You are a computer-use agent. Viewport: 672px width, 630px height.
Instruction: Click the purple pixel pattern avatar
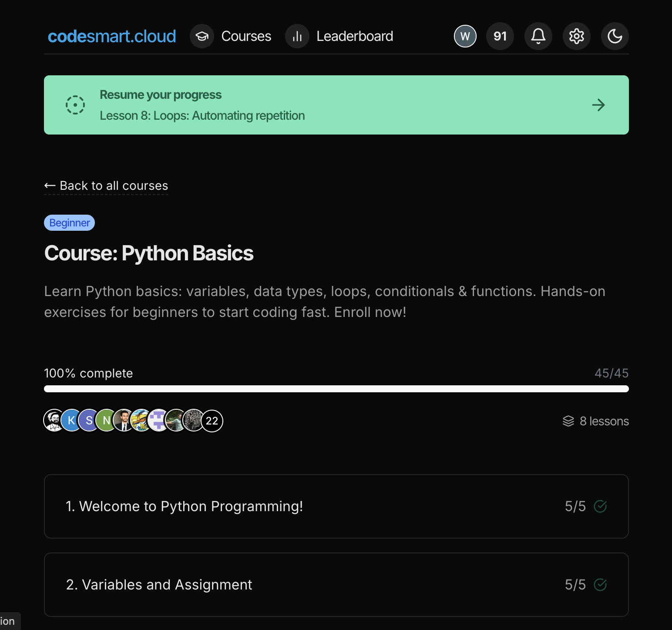[x=159, y=421]
